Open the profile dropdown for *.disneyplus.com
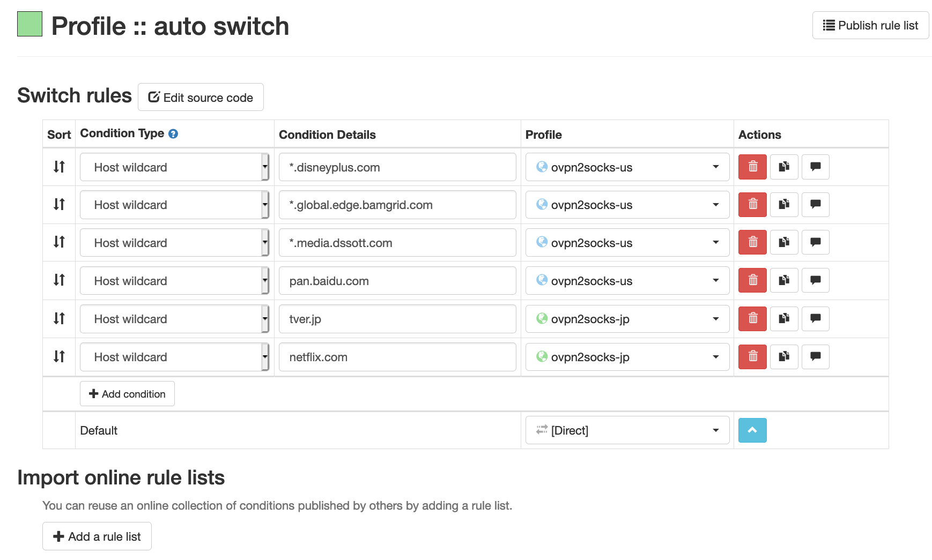Image resolution: width=932 pixels, height=560 pixels. coord(627,167)
